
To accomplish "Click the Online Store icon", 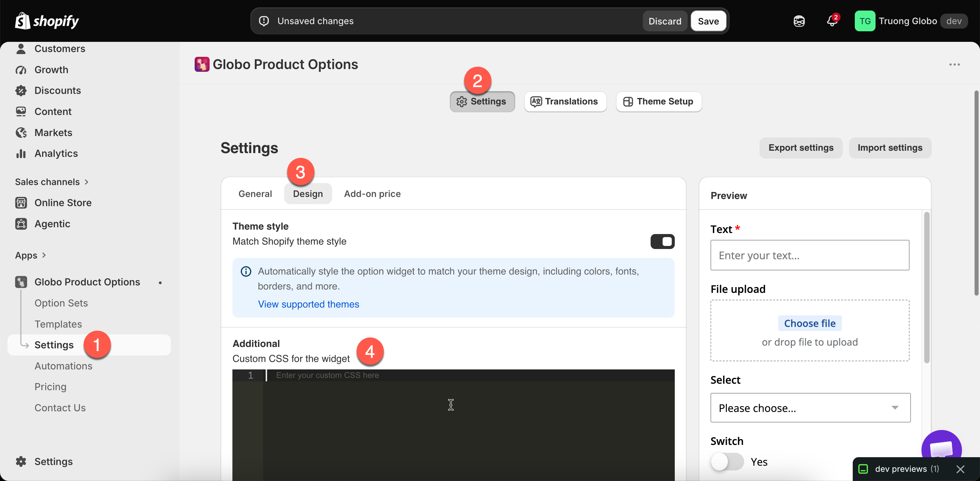I will tap(21, 203).
